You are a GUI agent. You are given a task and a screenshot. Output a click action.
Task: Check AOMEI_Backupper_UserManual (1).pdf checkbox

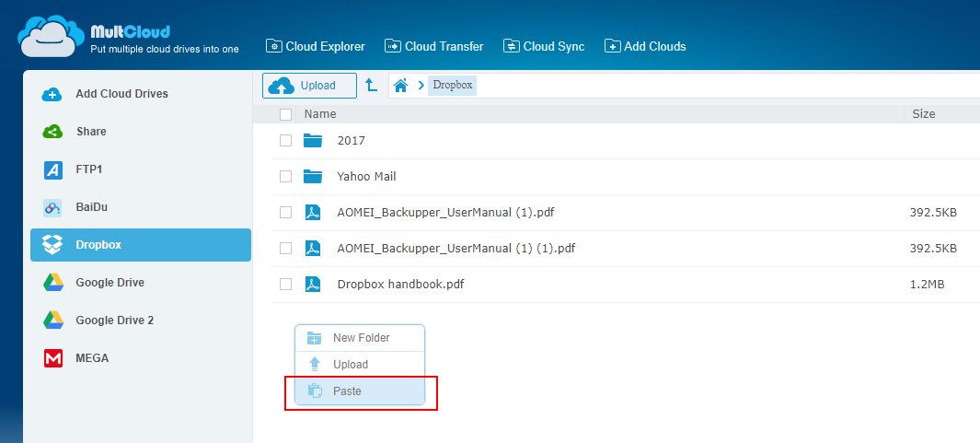(x=285, y=212)
